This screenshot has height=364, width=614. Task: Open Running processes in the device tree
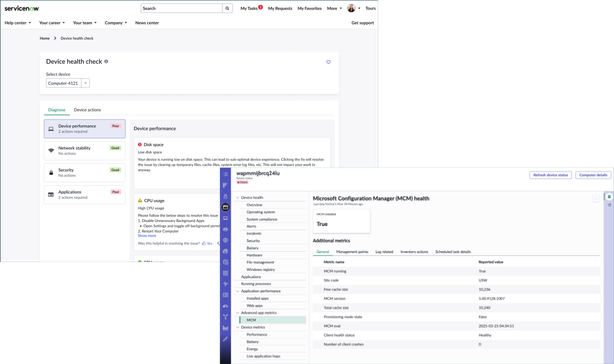pos(256,284)
